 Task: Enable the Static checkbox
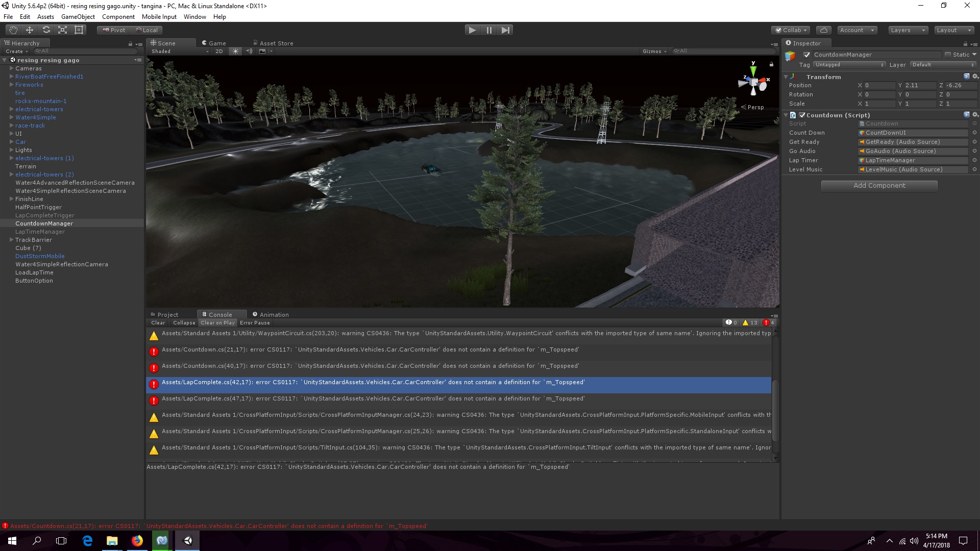click(x=948, y=55)
